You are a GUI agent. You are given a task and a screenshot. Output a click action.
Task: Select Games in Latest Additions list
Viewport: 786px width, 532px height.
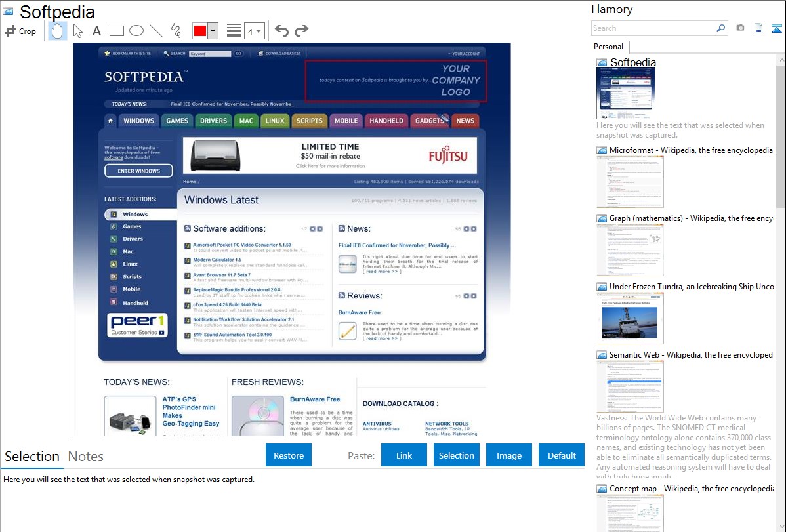[132, 226]
